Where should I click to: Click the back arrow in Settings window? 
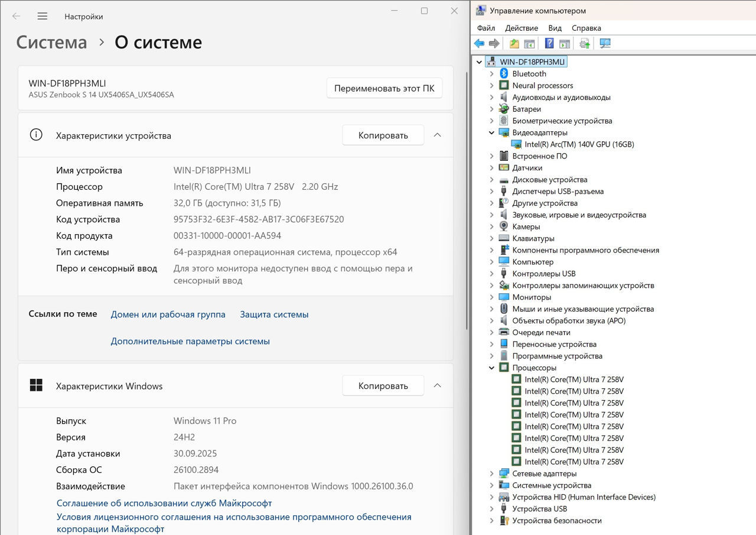tap(16, 17)
